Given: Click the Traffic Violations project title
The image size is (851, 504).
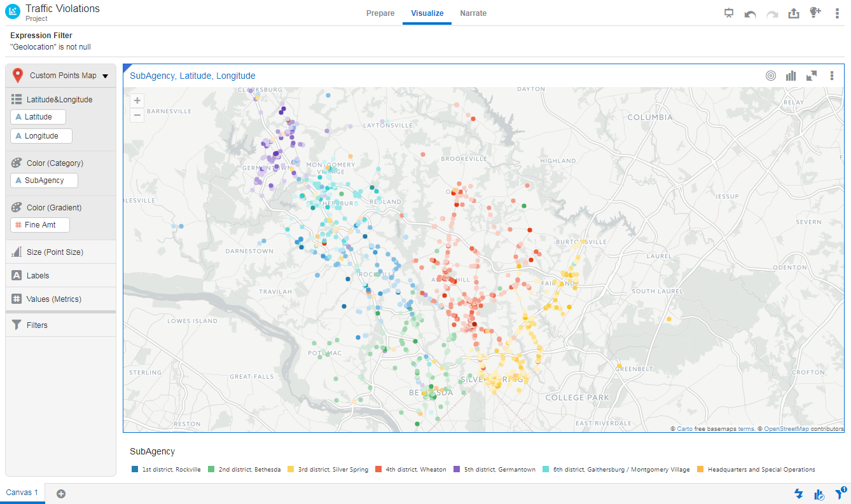Looking at the screenshot, I should click(62, 9).
